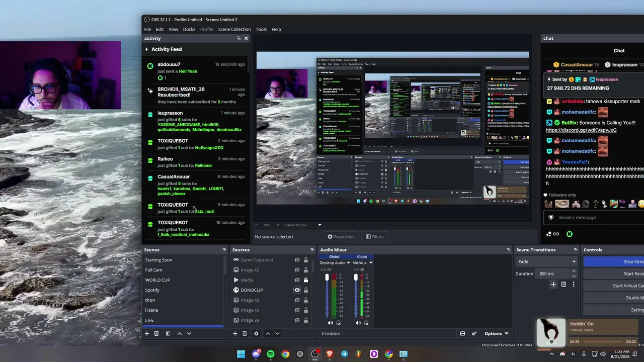The height and width of the screenshot is (362, 644).
Task: Open the Tools menu
Action: coord(261,29)
